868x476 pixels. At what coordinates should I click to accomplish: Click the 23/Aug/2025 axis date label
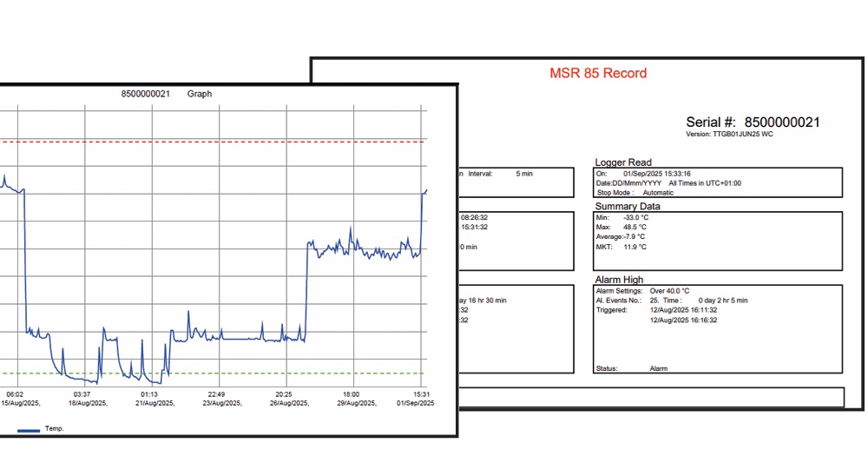[x=216, y=403]
